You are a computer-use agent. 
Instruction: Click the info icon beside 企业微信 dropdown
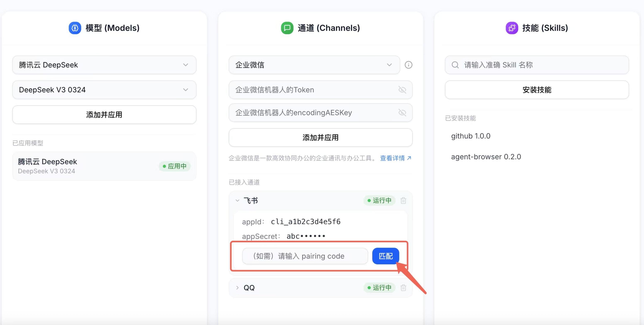coord(408,65)
